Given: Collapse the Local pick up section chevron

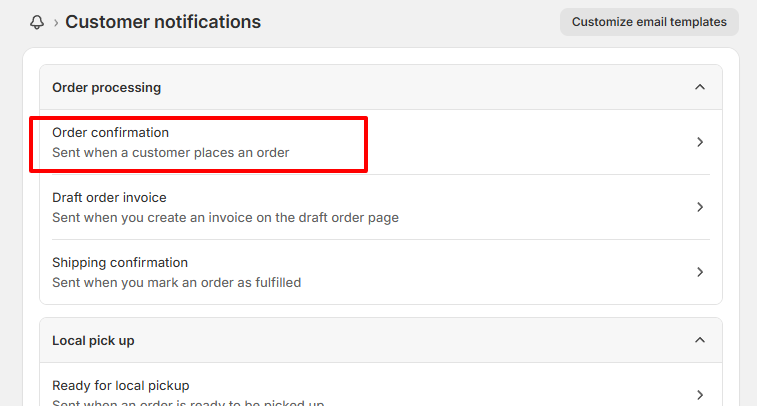Looking at the screenshot, I should pos(700,340).
